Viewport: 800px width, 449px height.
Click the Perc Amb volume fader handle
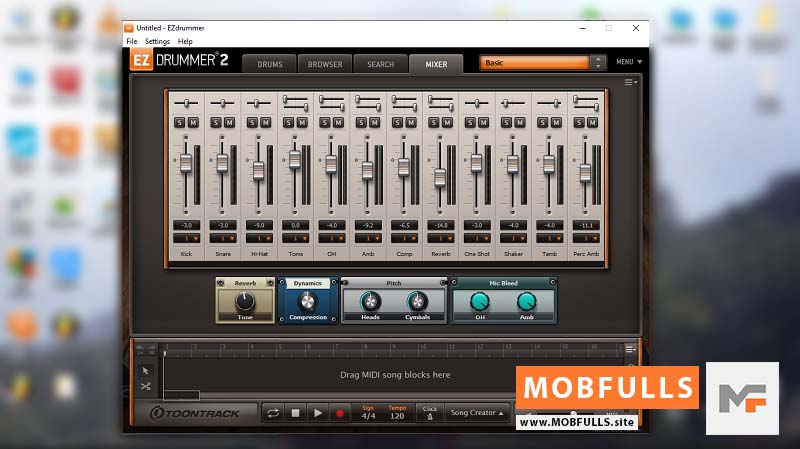pos(585,173)
